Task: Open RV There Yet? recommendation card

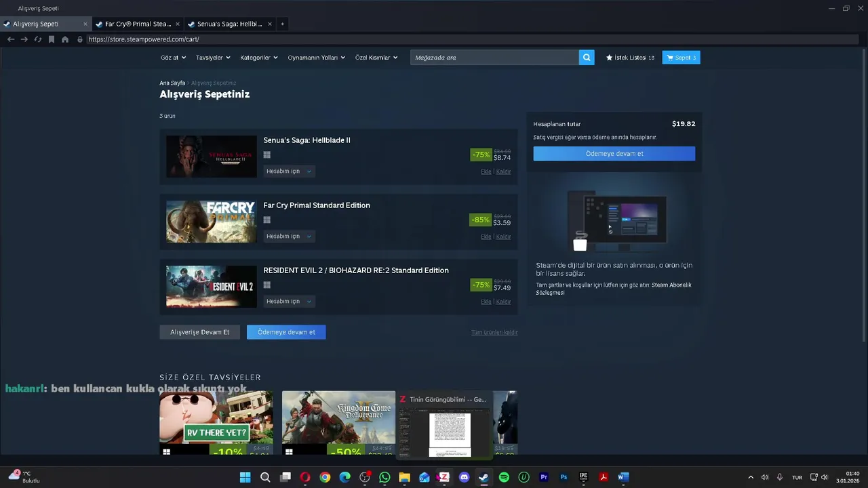Action: click(x=216, y=422)
